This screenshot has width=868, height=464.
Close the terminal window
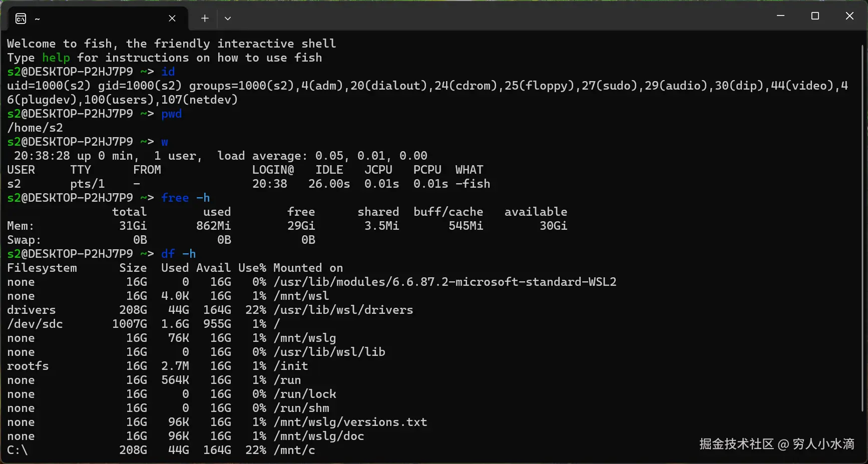tap(849, 16)
